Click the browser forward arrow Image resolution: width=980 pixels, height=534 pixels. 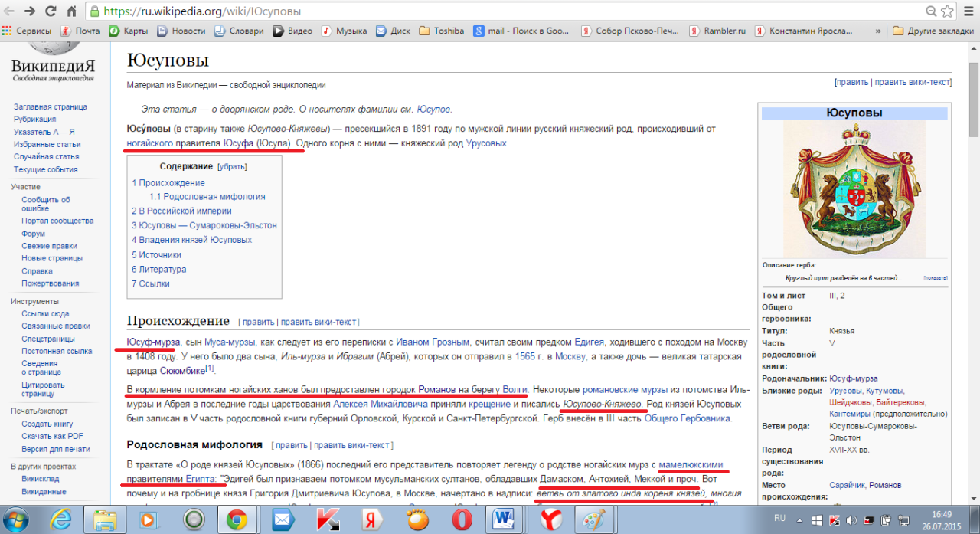coord(30,11)
